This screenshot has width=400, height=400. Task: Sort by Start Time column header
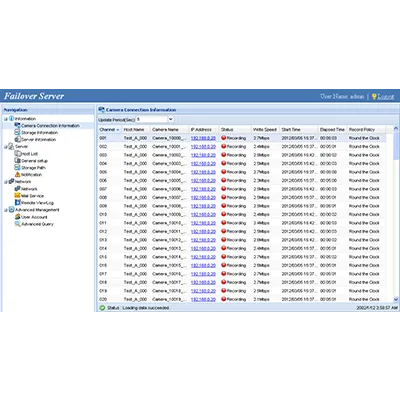(299, 129)
